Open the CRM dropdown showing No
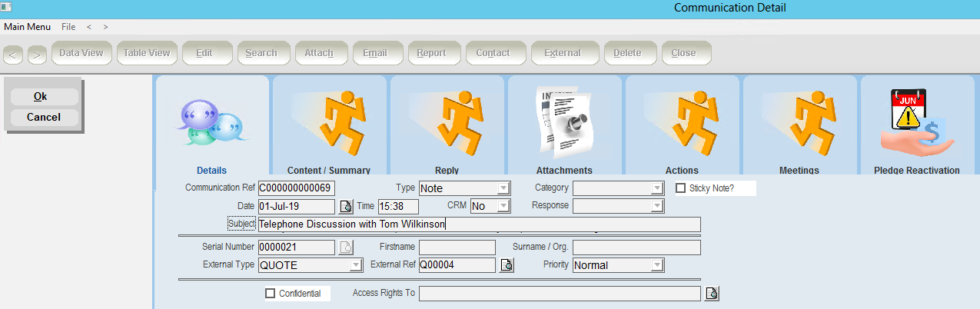This screenshot has width=980, height=309. (503, 206)
